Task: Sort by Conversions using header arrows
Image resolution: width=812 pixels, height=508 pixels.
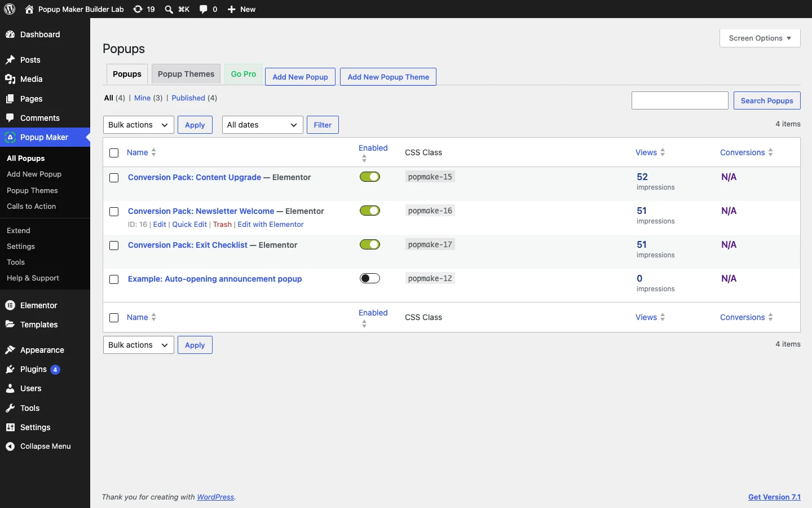Action: pos(771,152)
